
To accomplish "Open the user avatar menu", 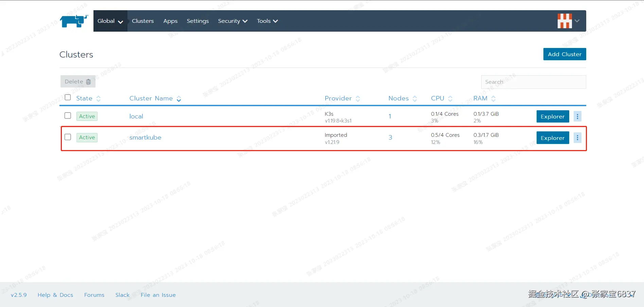I will point(568,21).
